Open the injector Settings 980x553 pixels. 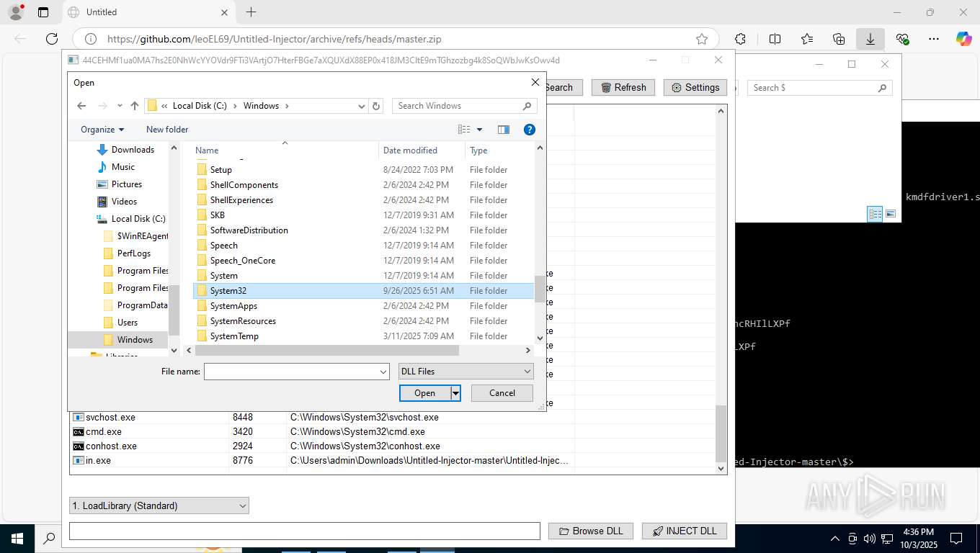tap(695, 87)
